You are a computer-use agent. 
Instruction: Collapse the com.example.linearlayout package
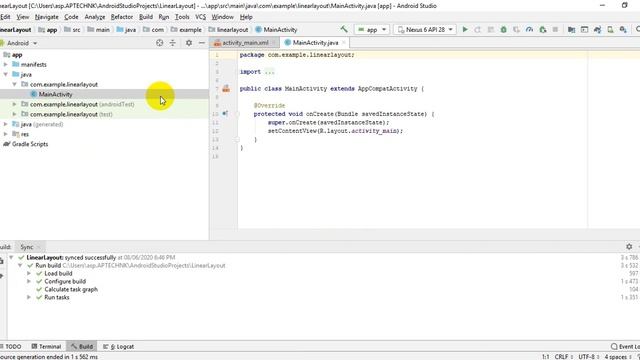click(15, 84)
